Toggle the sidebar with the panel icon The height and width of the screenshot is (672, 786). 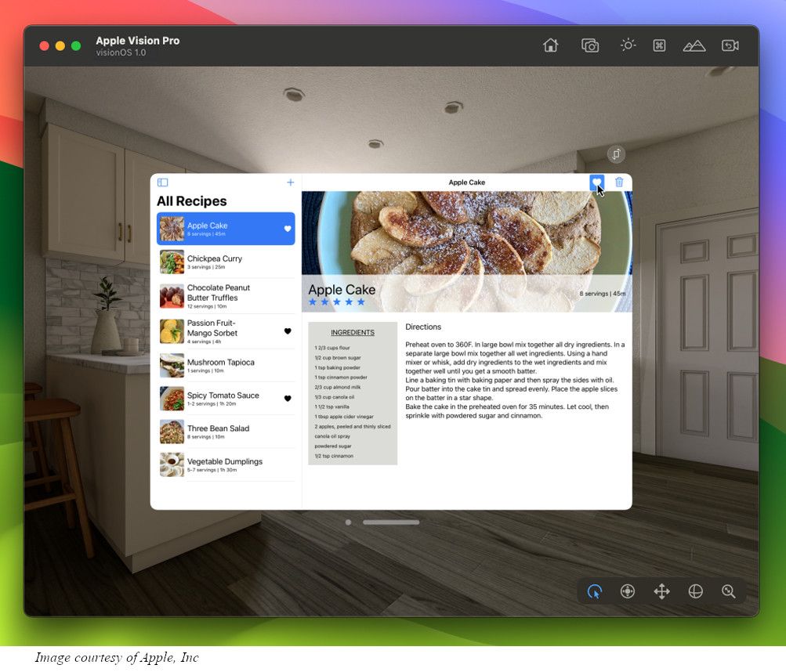[162, 182]
